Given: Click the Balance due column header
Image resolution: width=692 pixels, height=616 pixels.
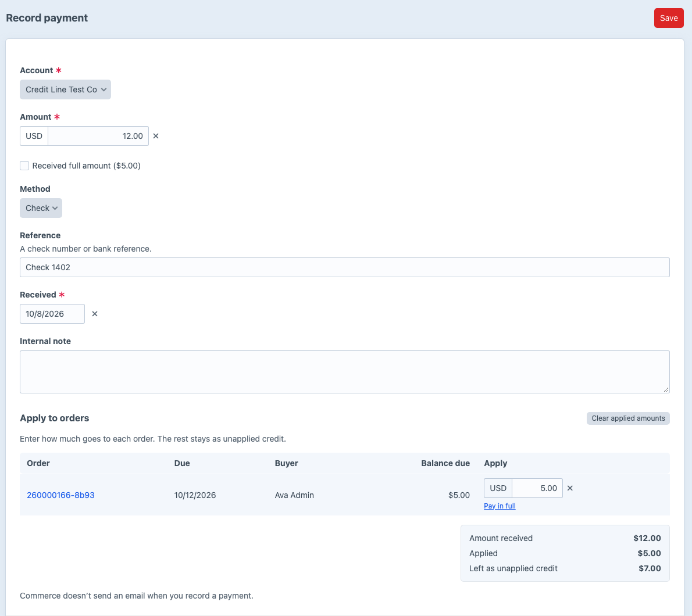Looking at the screenshot, I should (x=445, y=463).
